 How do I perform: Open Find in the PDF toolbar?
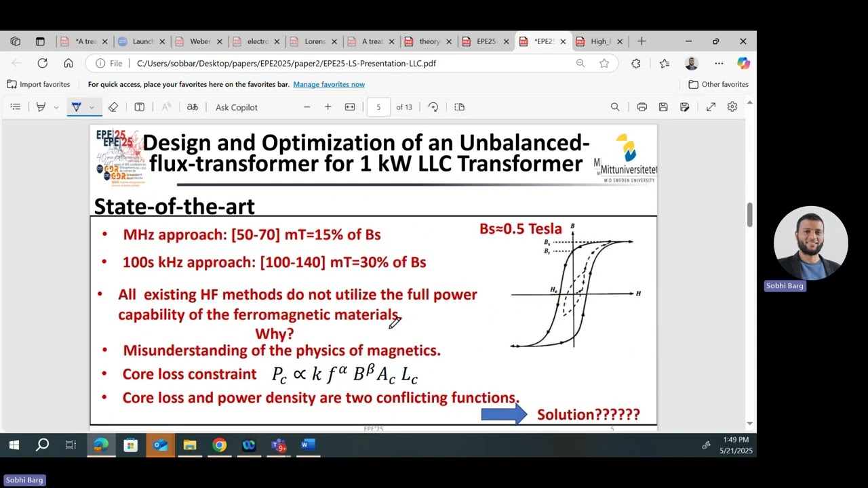click(x=615, y=107)
